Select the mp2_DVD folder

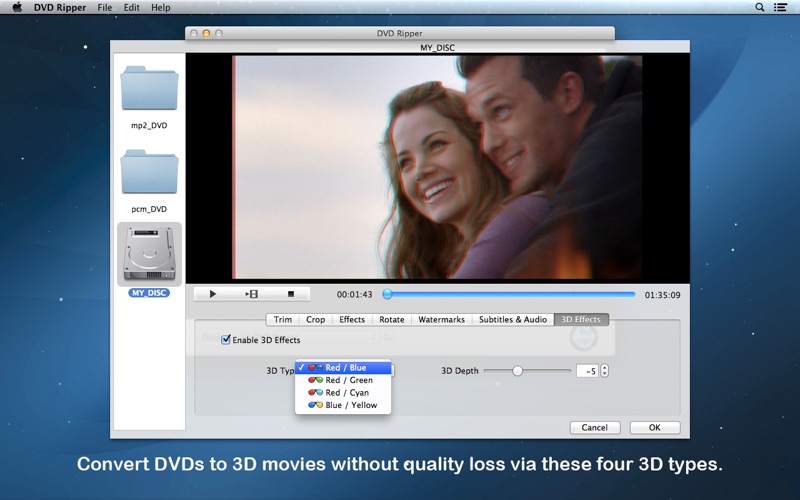click(x=149, y=88)
